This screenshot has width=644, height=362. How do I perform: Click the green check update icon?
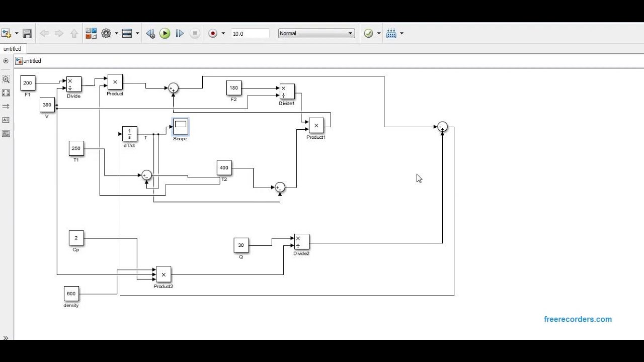369,33
